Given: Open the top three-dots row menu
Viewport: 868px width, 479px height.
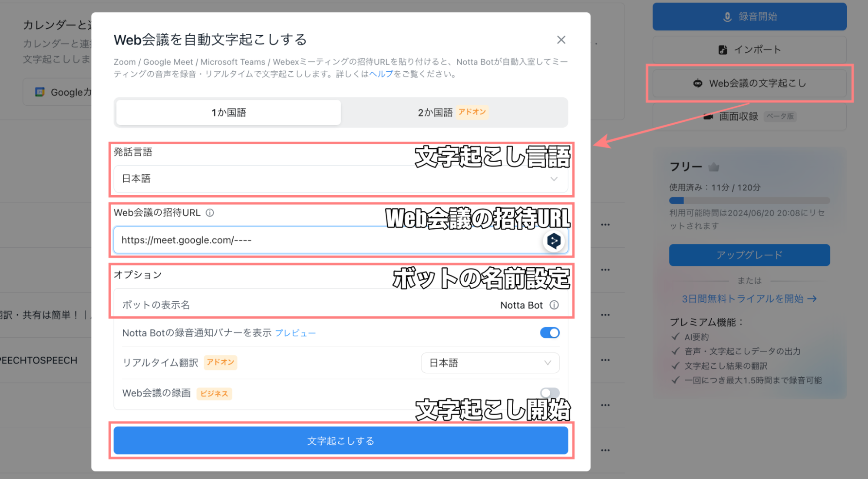Looking at the screenshot, I should click(x=605, y=225).
